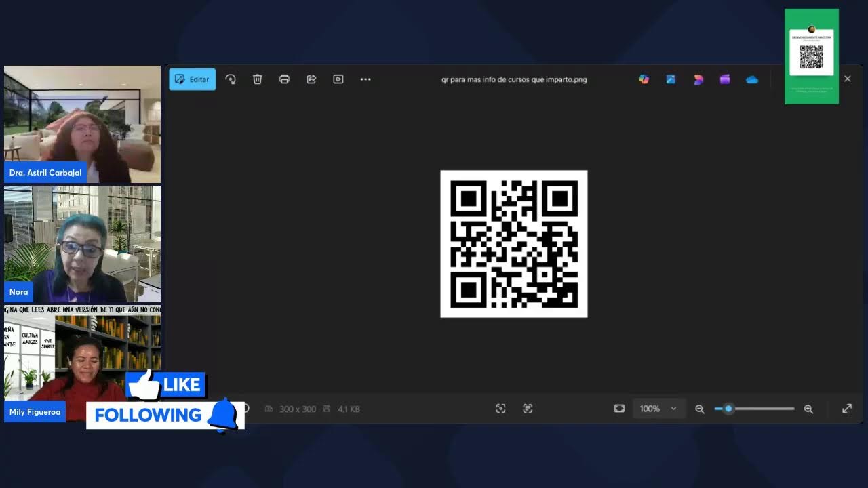Image resolution: width=868 pixels, height=488 pixels.
Task: Click the file name 'qr para mas info de cursos que imparto.png'
Action: click(514, 79)
